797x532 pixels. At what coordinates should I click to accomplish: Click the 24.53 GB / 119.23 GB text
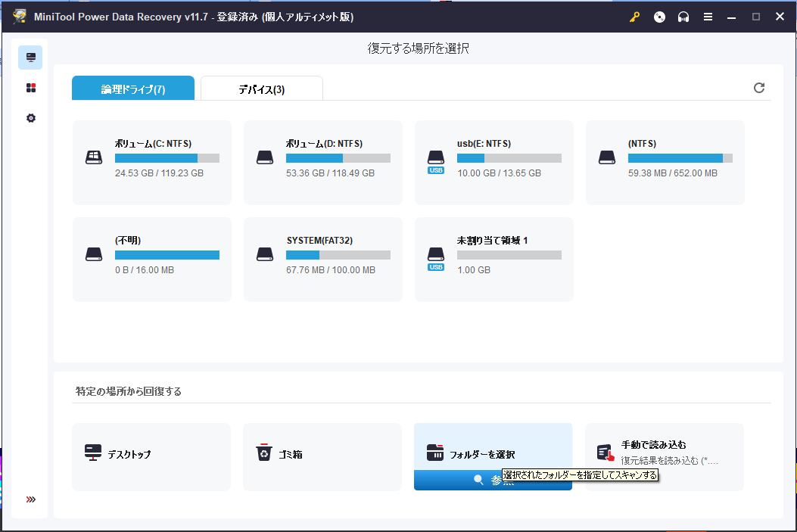click(159, 173)
